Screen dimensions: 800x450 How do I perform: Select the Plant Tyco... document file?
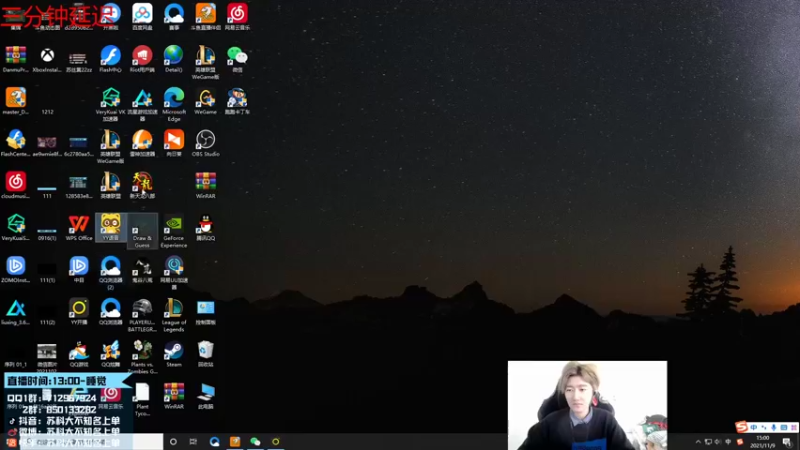click(142, 399)
